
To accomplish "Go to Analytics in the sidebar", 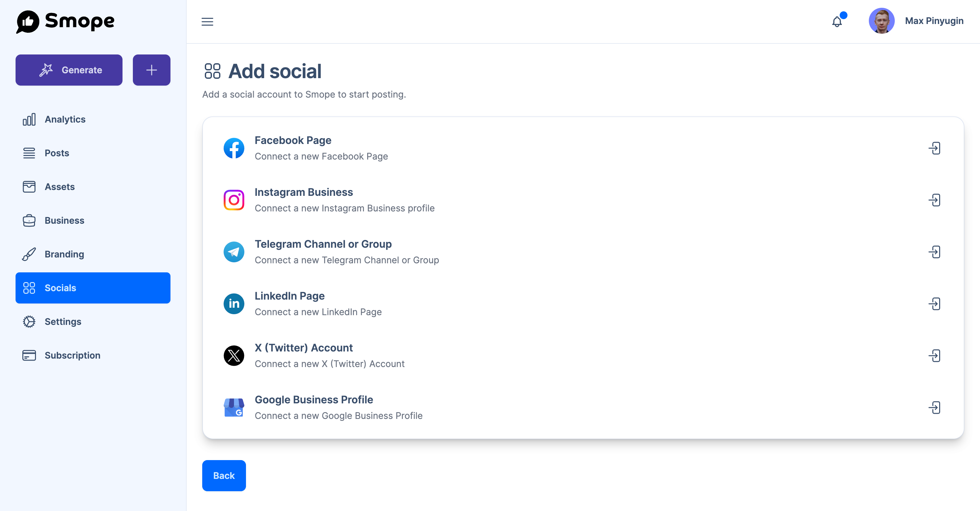I will click(93, 119).
